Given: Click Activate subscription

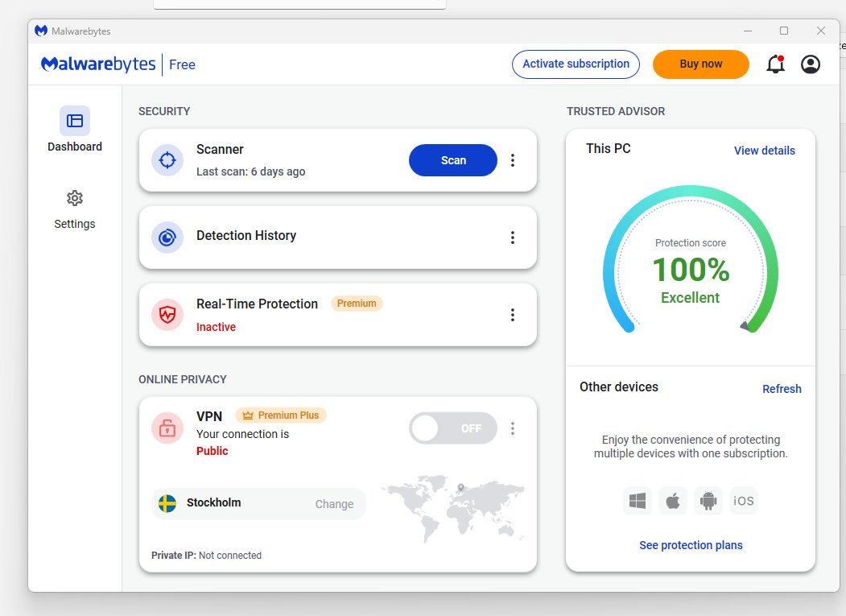Looking at the screenshot, I should (576, 64).
